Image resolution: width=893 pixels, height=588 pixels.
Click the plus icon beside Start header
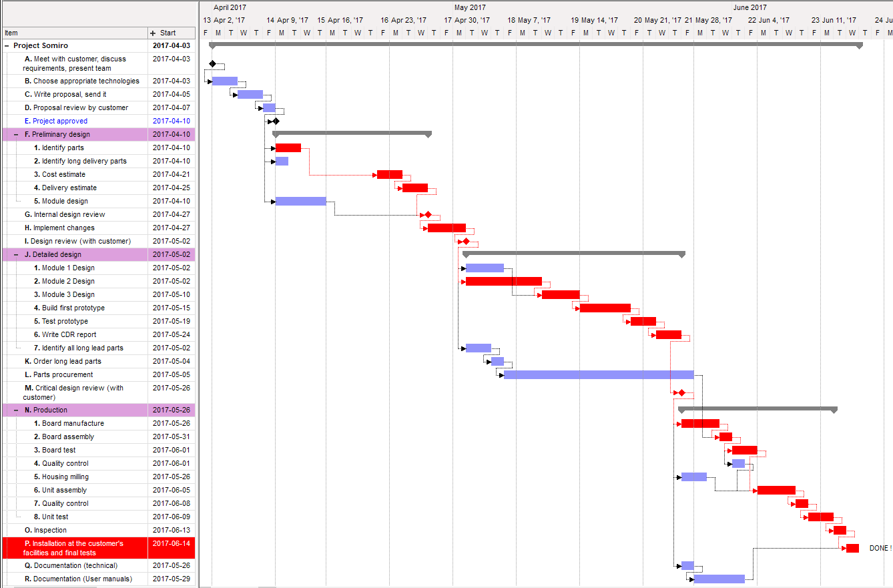coord(153,33)
